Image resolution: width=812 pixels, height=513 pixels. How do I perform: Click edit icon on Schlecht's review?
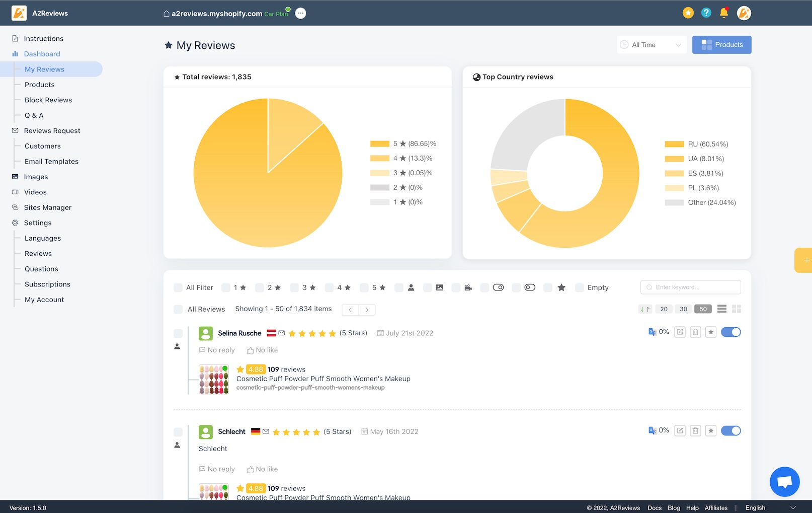(x=680, y=431)
